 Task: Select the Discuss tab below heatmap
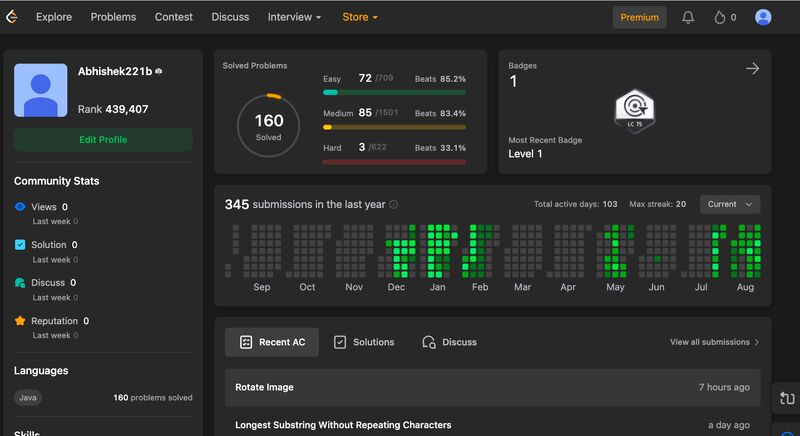(x=449, y=342)
